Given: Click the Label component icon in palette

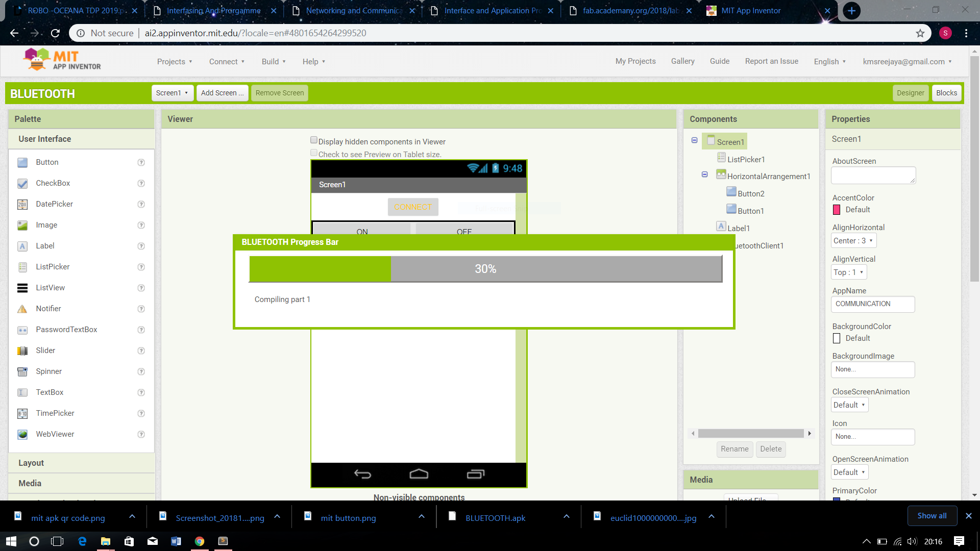Looking at the screenshot, I should click(x=23, y=245).
